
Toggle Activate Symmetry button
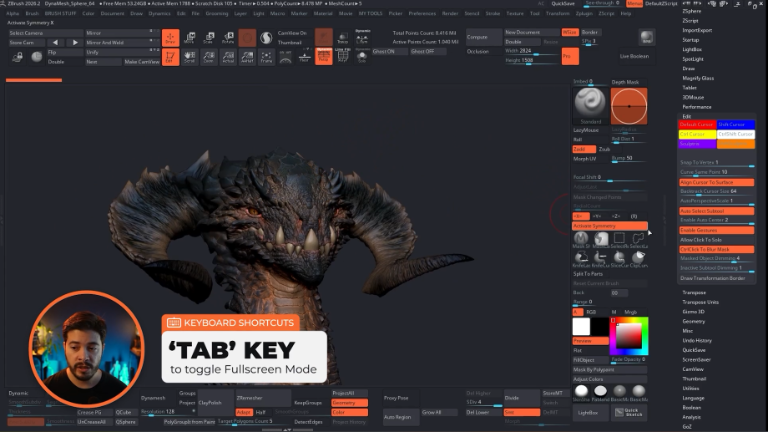[x=610, y=226]
